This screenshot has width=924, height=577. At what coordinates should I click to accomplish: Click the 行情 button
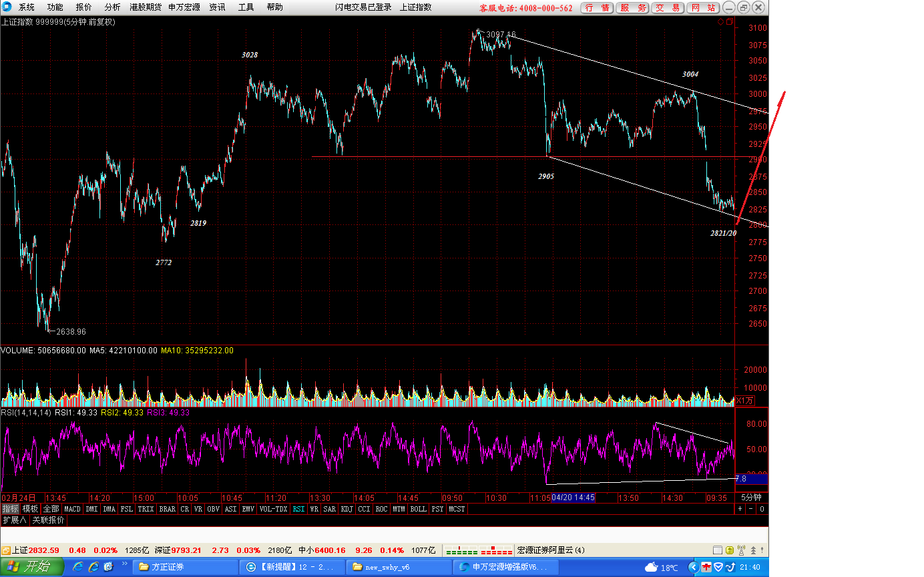pos(597,8)
